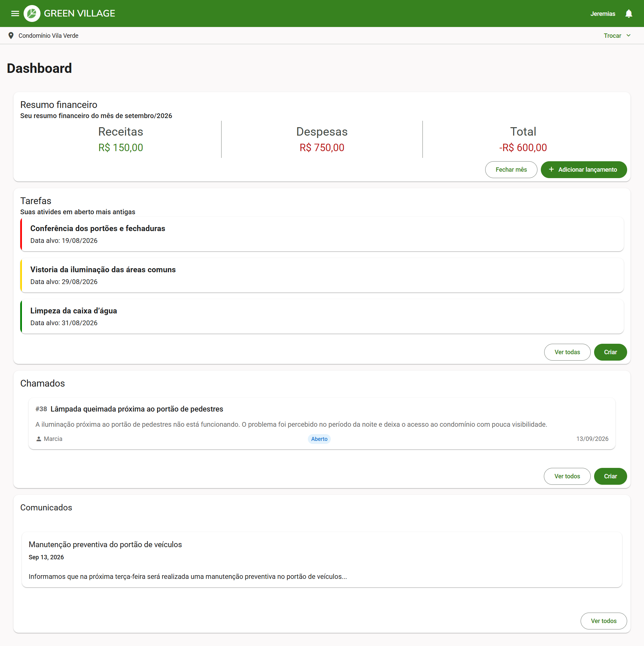Screen dimensions: 644x646
Task: Open task Limpeza da caixa d'água
Action: 322,316
